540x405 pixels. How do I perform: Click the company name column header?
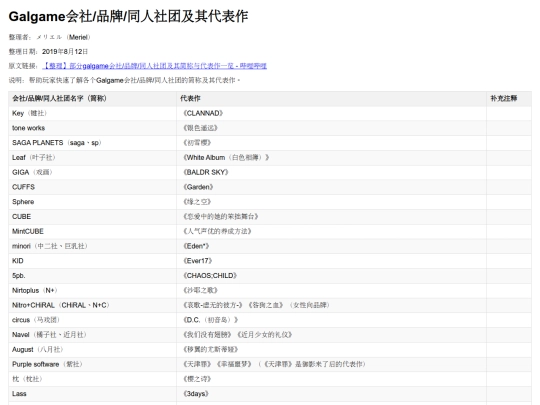[92, 98]
